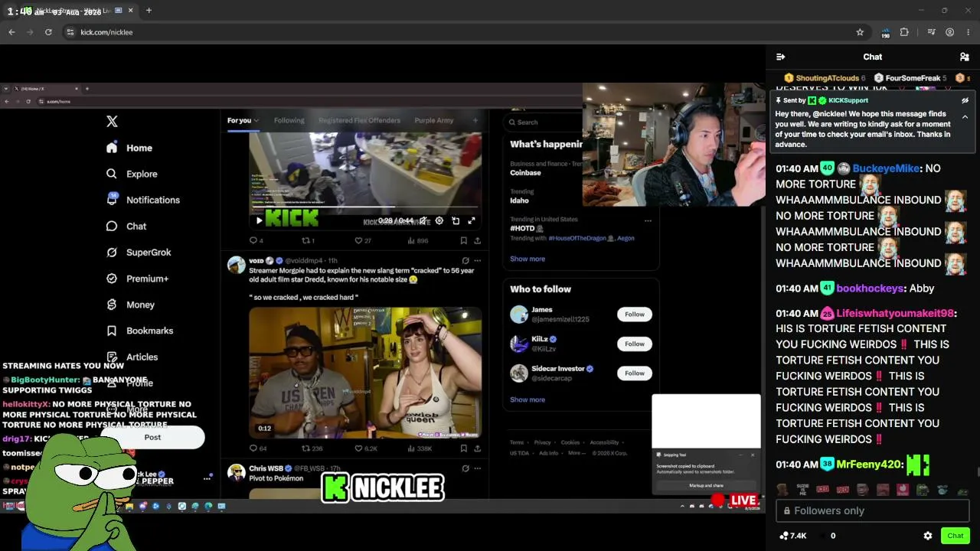Reload the kick.com page

[x=48, y=32]
